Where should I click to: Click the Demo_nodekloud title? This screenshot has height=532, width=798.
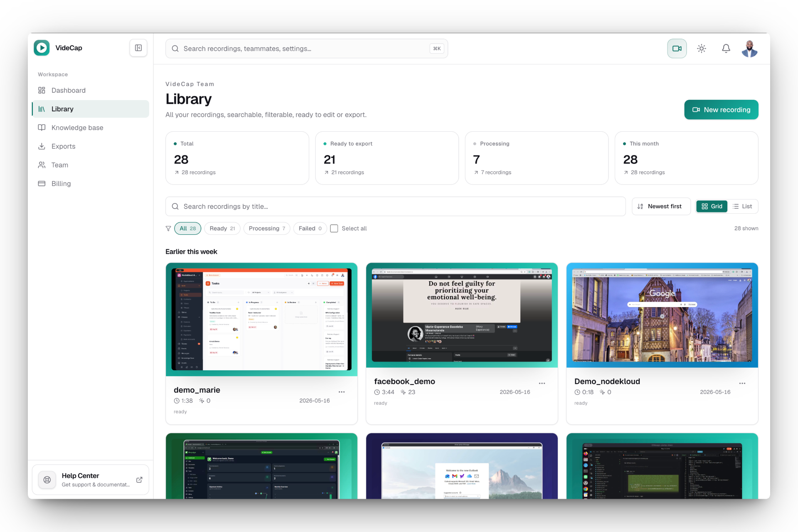607,381
